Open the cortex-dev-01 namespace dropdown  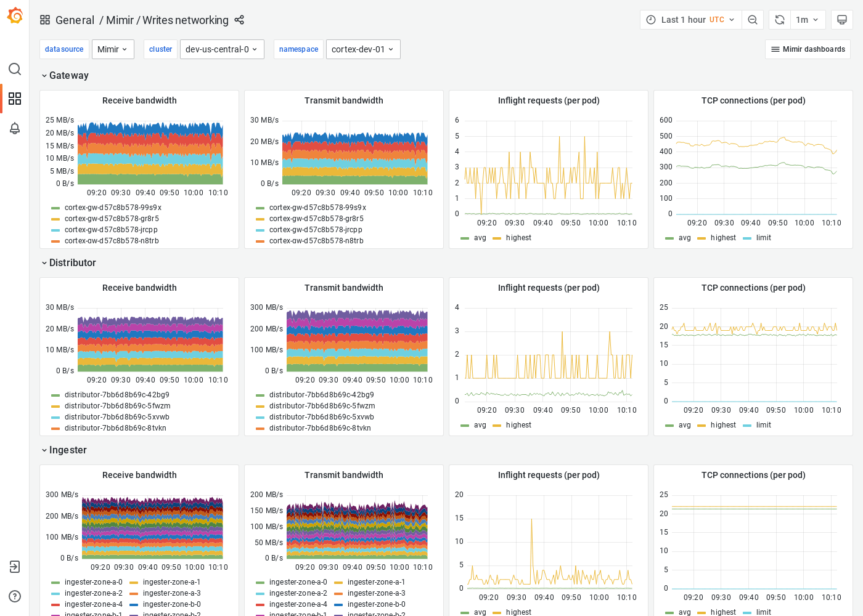(x=363, y=49)
